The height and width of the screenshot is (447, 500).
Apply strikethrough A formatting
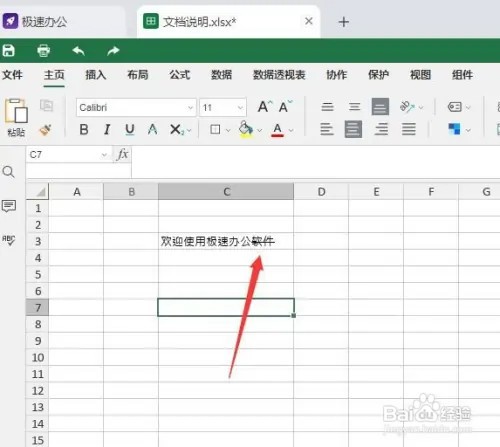coord(152,129)
